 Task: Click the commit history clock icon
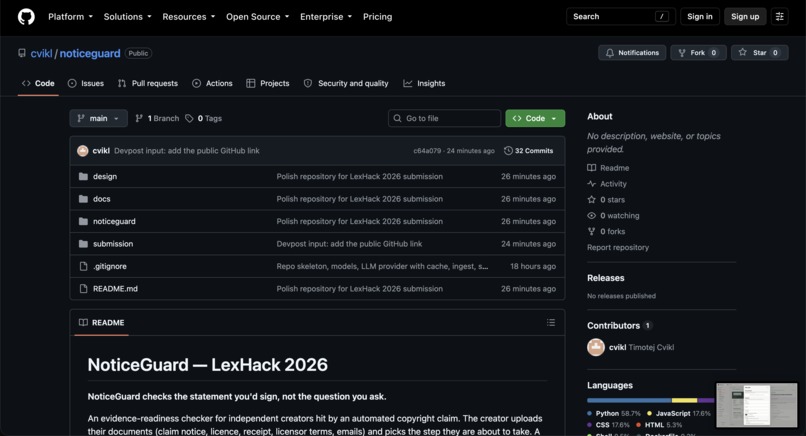(x=508, y=151)
